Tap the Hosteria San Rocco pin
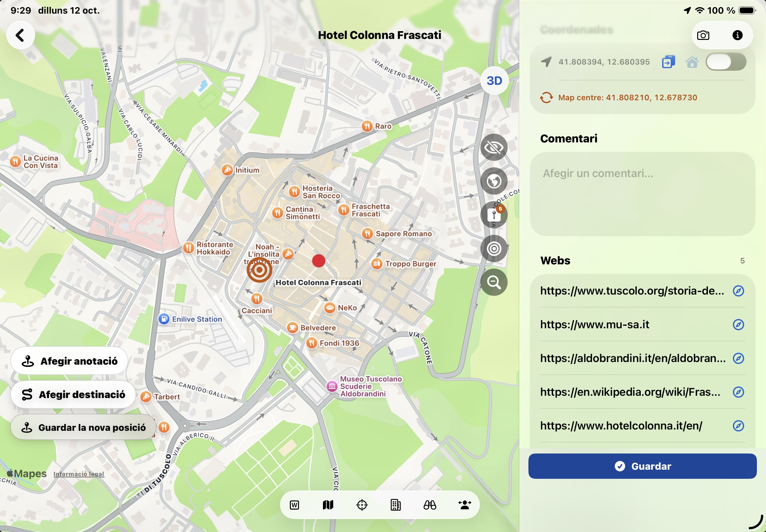The image size is (766, 532). click(x=294, y=191)
